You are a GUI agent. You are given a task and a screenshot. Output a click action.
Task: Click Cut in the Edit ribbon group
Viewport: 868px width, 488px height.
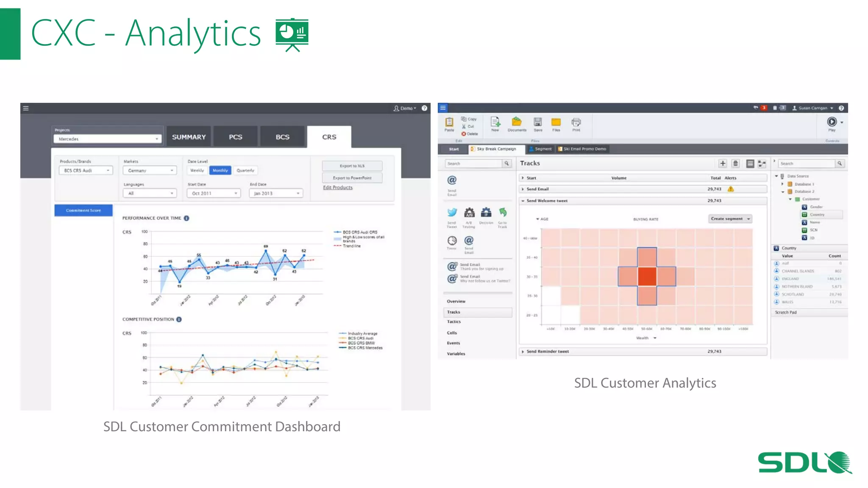point(468,126)
